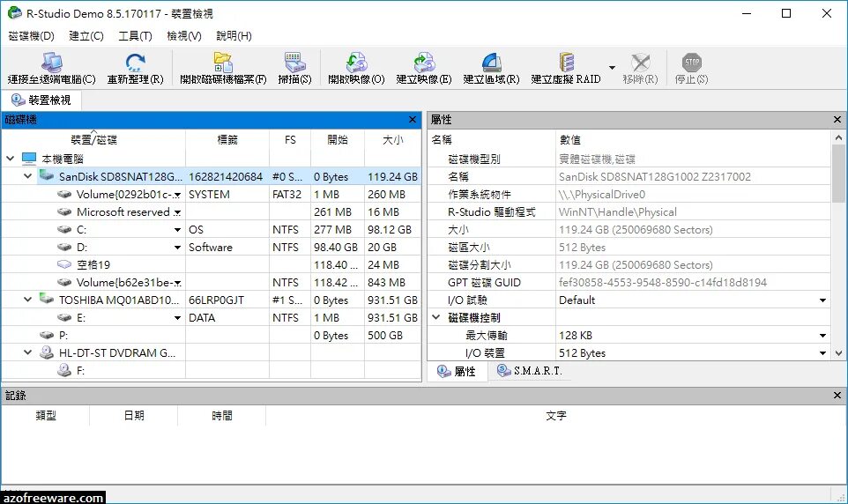
Task: Click the 日期 log column header
Action: point(134,415)
